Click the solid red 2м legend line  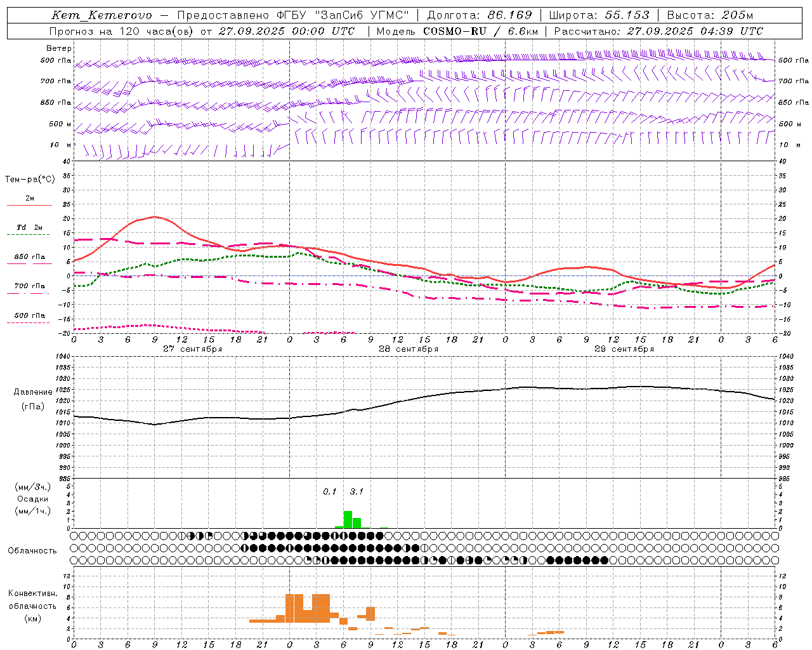29,205
